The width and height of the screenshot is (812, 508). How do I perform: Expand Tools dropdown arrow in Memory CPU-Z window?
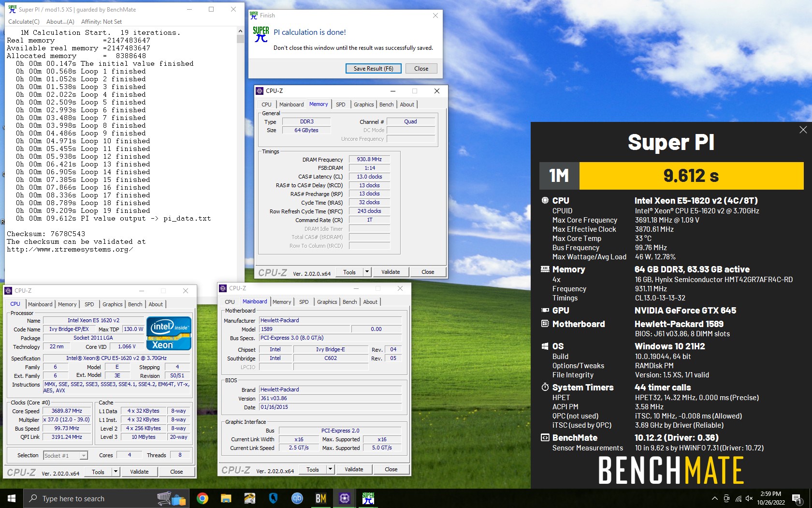click(x=367, y=272)
